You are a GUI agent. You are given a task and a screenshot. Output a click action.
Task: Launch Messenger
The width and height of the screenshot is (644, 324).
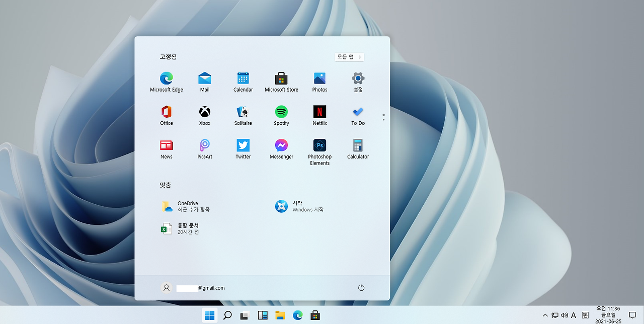281,149
